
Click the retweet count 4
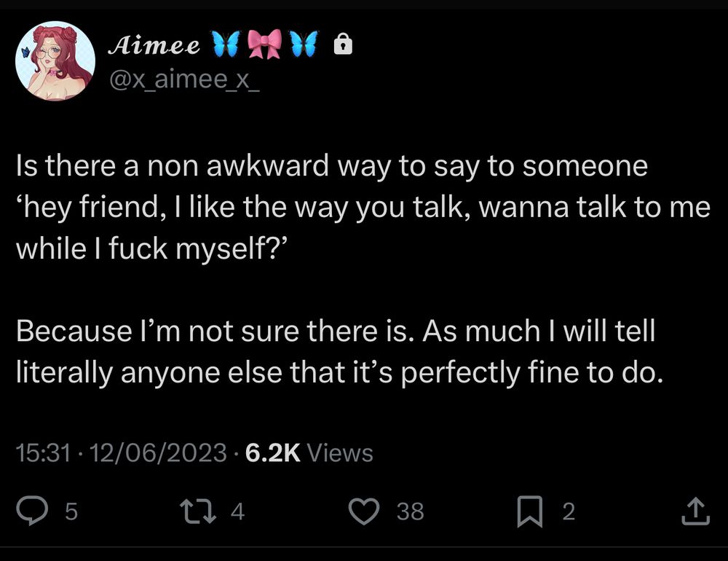[237, 512]
